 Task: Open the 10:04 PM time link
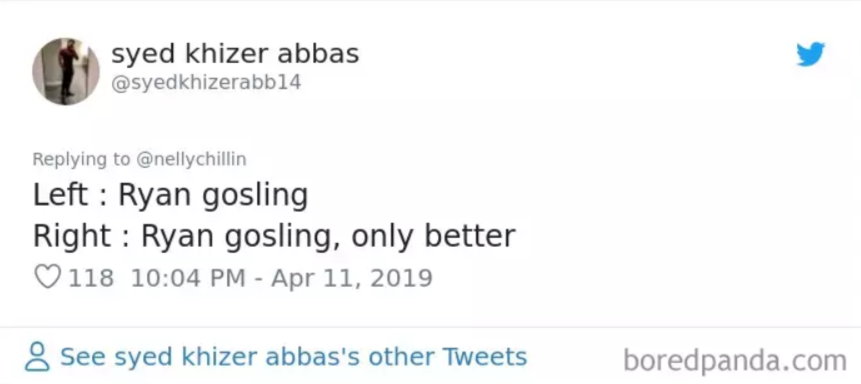point(188,278)
